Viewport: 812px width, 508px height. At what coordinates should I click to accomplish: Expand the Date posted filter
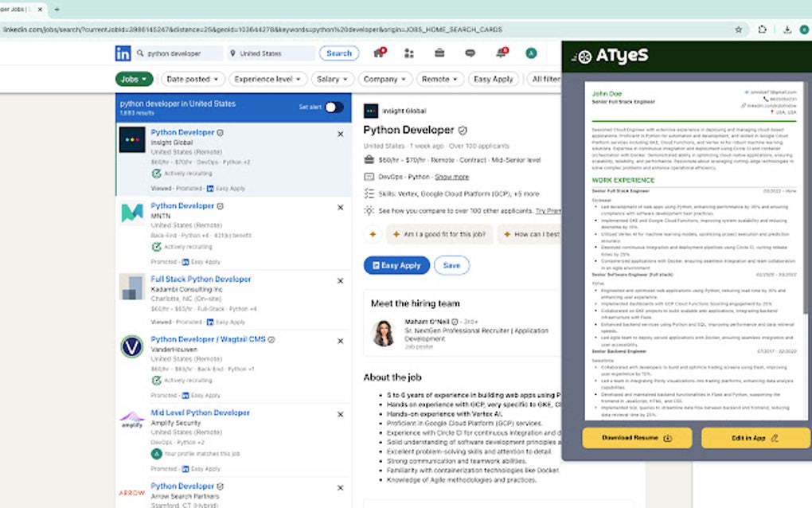[193, 80]
